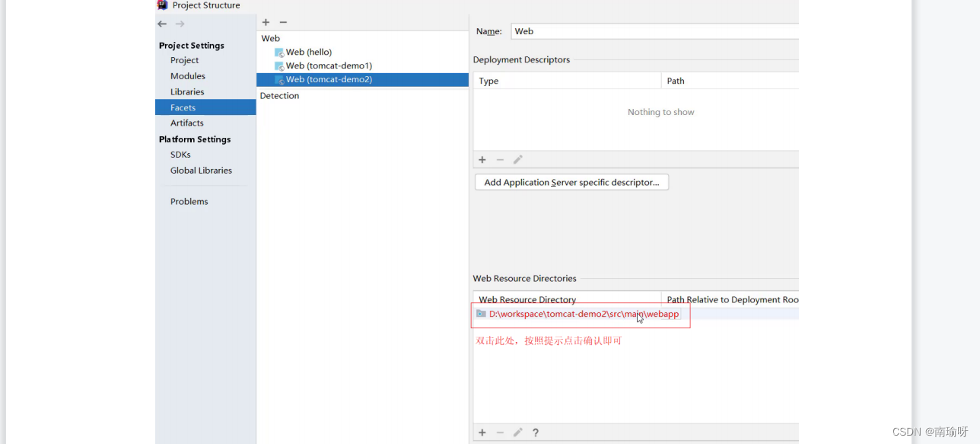Click the Web (tomcat-demo2) facet icon
The height and width of the screenshot is (444, 980).
coord(279,80)
